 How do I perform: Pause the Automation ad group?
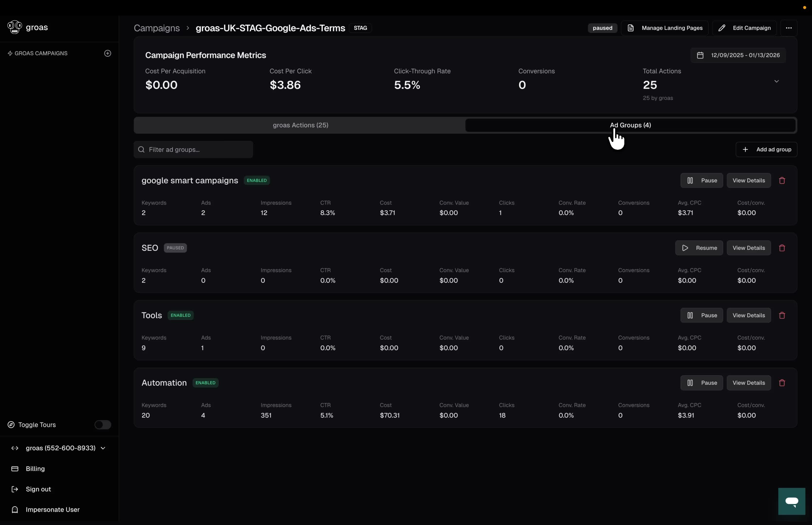pyautogui.click(x=702, y=383)
